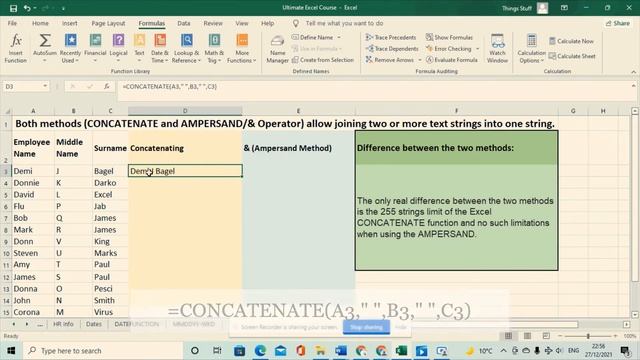Switch to the Home tab

click(40, 23)
